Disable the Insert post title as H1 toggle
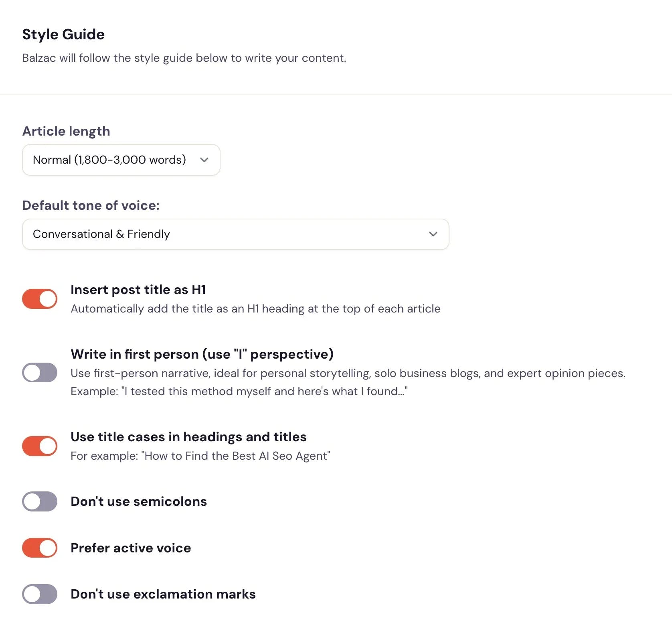 [40, 299]
